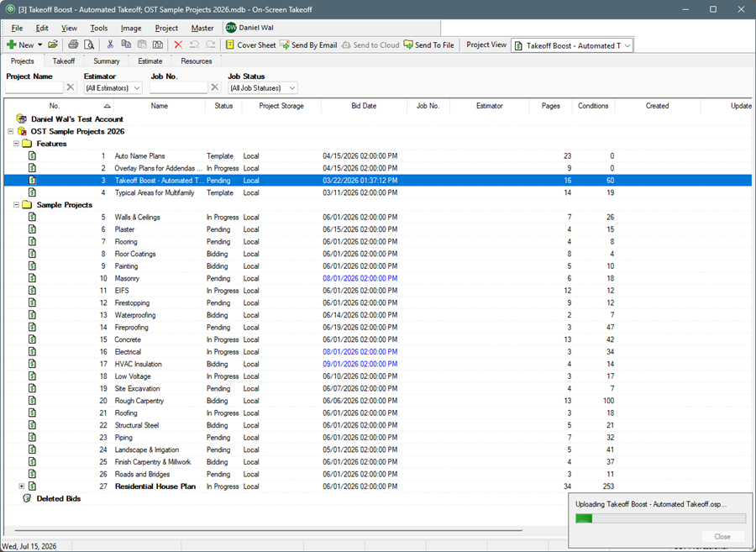Viewport: 756px width, 552px height.
Task: Sort by the Status column header
Action: pyautogui.click(x=223, y=106)
